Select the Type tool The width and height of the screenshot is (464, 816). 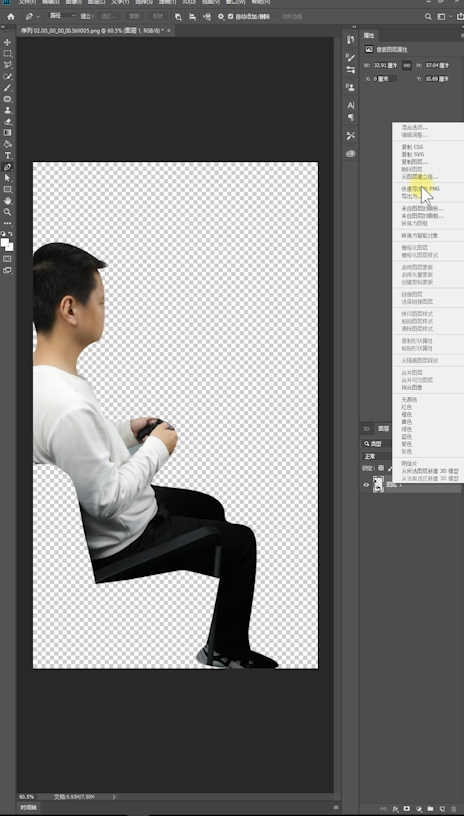(7, 156)
